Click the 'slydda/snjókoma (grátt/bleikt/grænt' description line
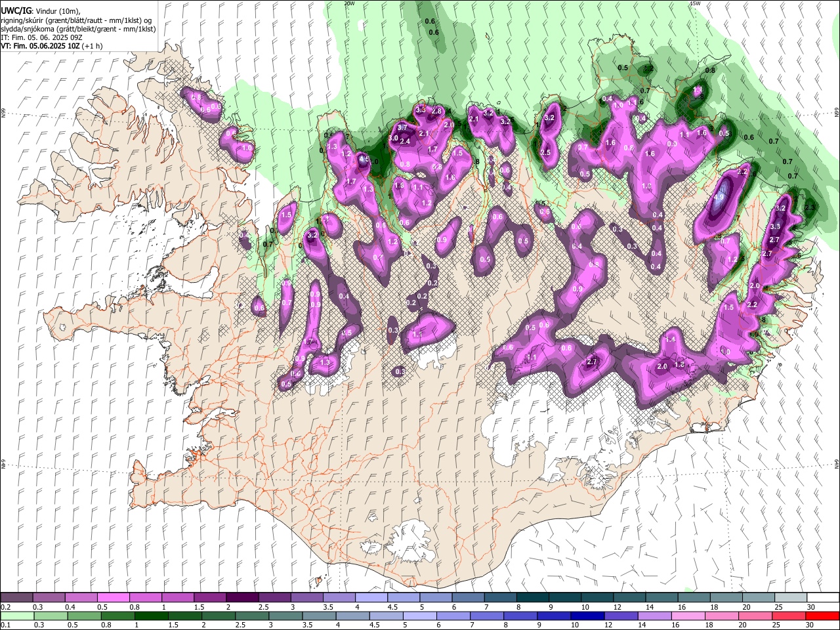Image resolution: width=840 pixels, height=630 pixels. pyautogui.click(x=78, y=30)
